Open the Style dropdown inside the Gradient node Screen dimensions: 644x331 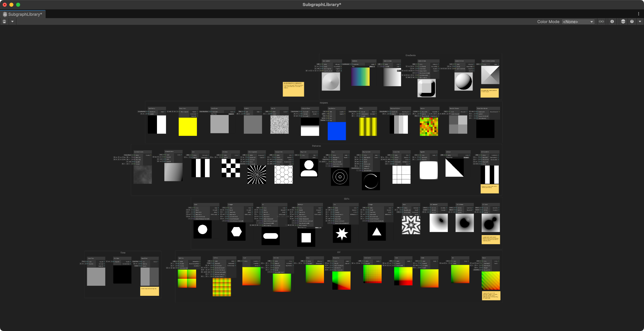pos(372,66)
